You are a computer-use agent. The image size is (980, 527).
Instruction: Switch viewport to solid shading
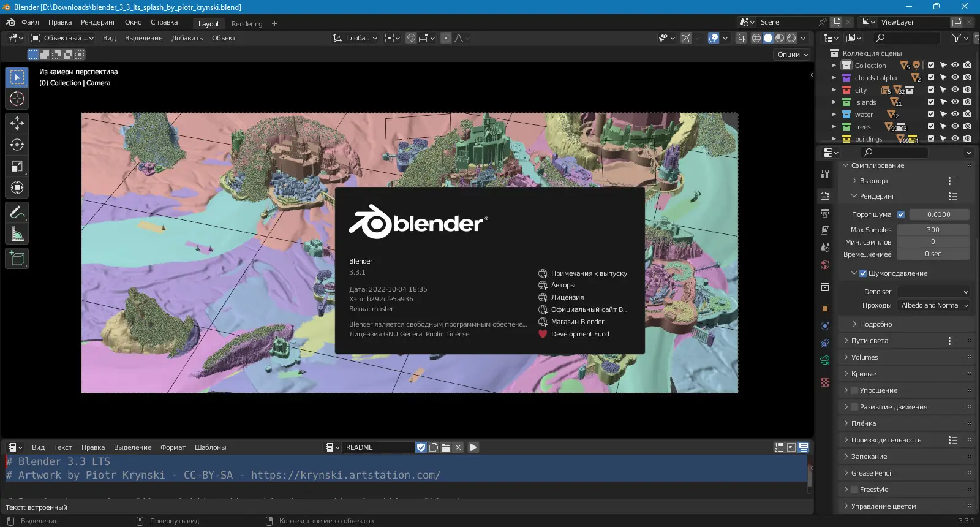[x=768, y=38]
